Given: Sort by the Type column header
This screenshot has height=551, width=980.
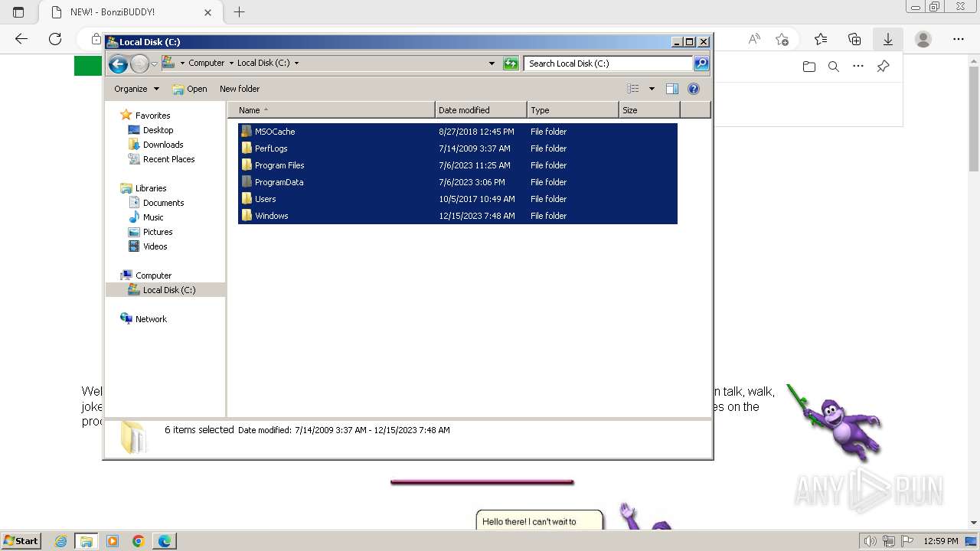Looking at the screenshot, I should [x=573, y=110].
